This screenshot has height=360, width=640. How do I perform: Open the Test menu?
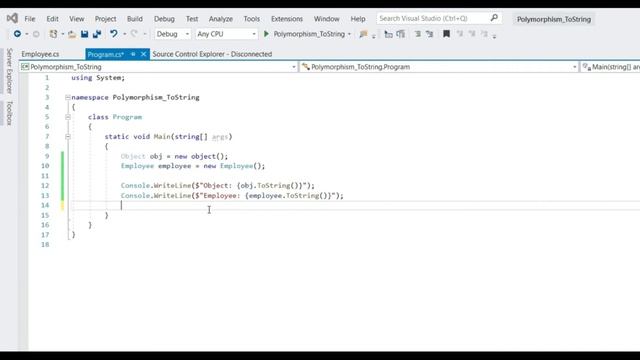pyautogui.click(x=192, y=19)
